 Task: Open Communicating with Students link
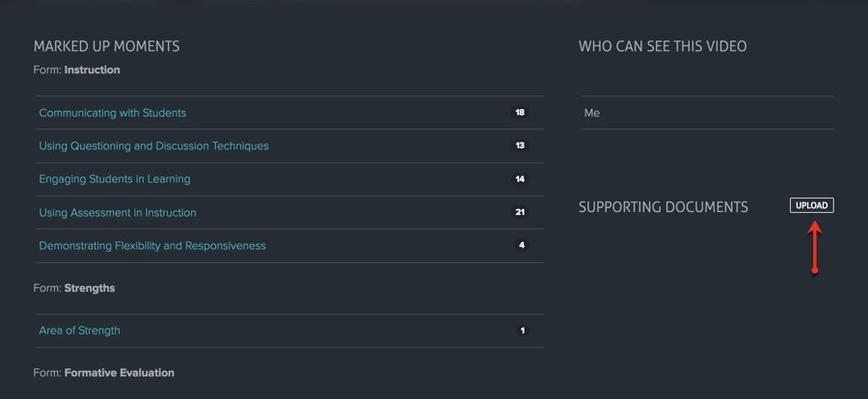(x=113, y=113)
